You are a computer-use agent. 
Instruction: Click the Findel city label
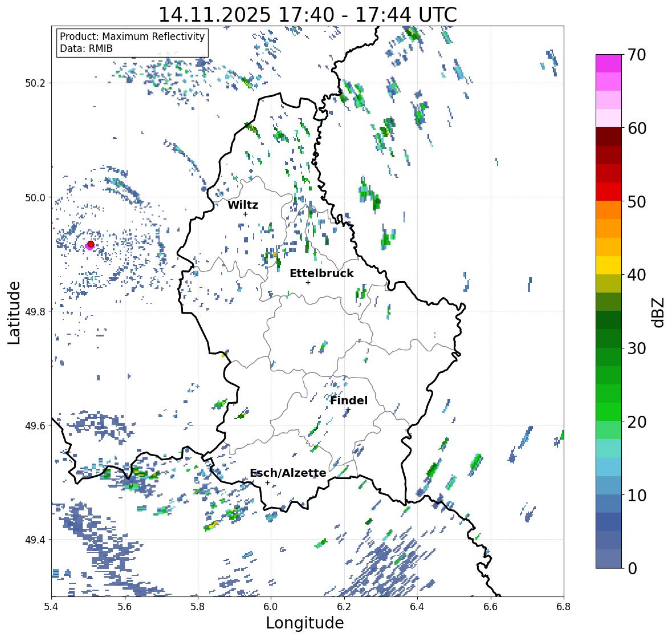tap(349, 400)
